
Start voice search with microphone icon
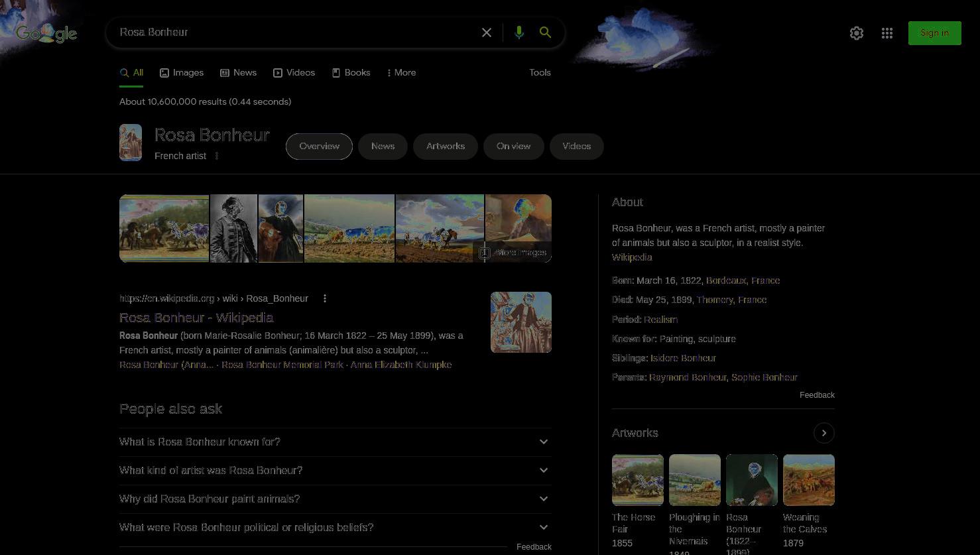coord(519,32)
